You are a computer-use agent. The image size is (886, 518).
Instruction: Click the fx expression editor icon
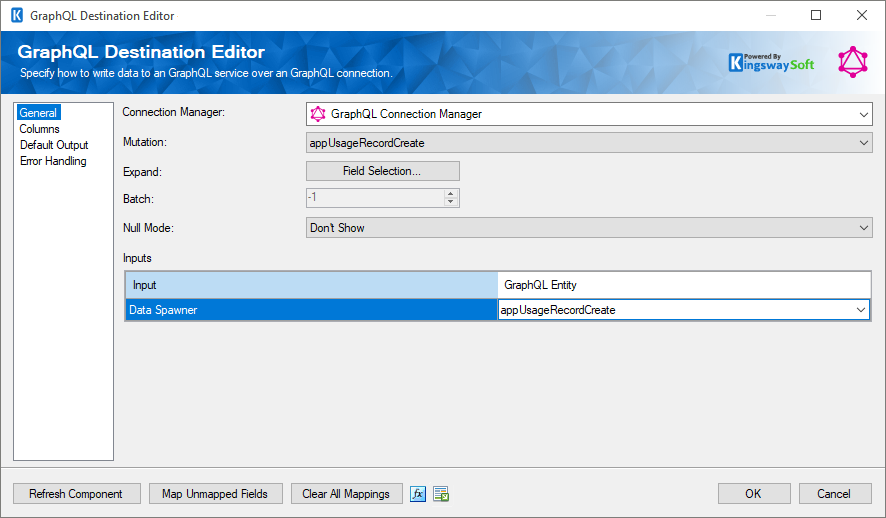pyautogui.click(x=419, y=494)
